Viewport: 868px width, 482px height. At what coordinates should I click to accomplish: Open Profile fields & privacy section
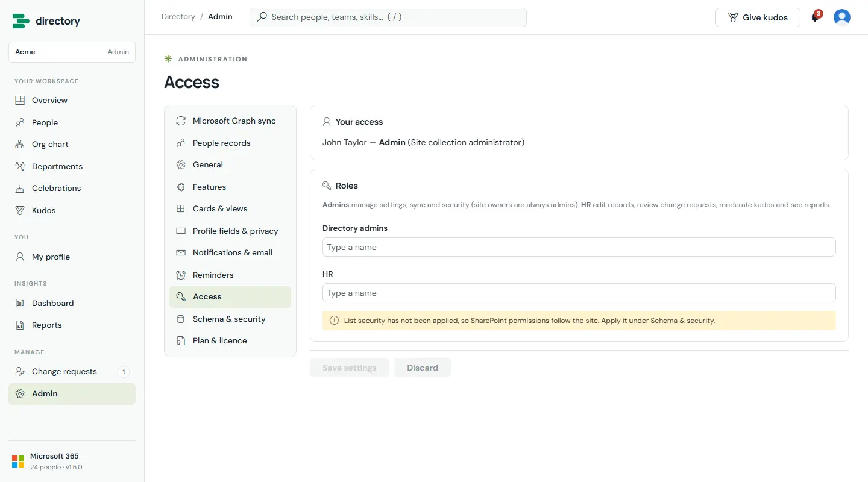point(230,231)
